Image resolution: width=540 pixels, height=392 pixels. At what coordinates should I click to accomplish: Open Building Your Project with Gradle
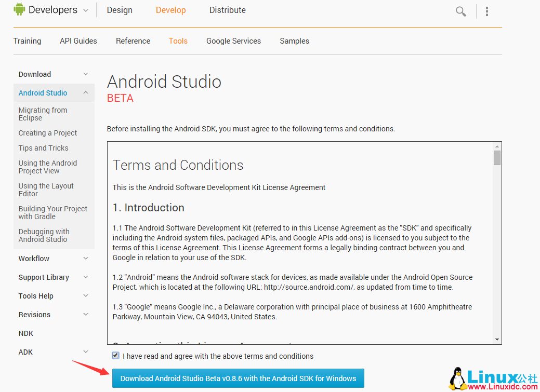[52, 212]
